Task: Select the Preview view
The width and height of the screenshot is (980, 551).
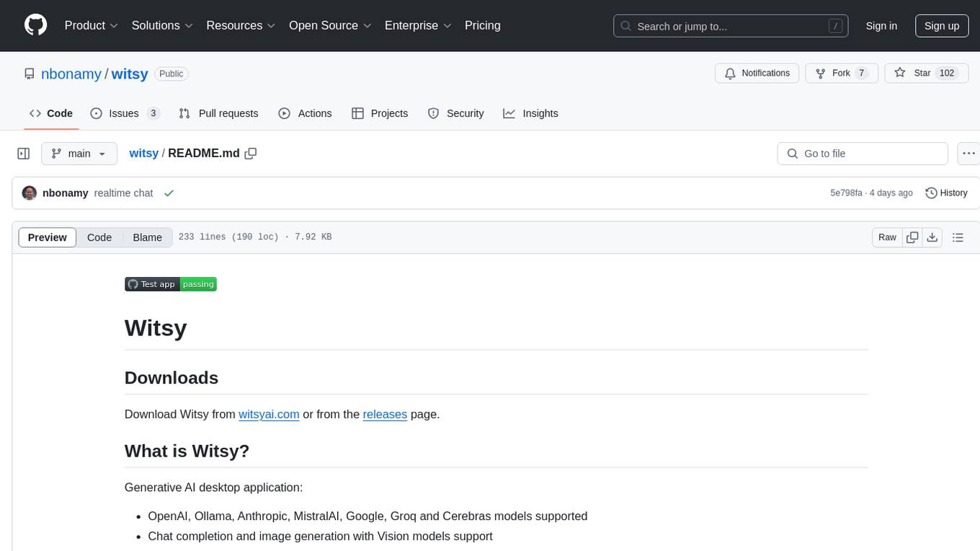Action: (48, 237)
